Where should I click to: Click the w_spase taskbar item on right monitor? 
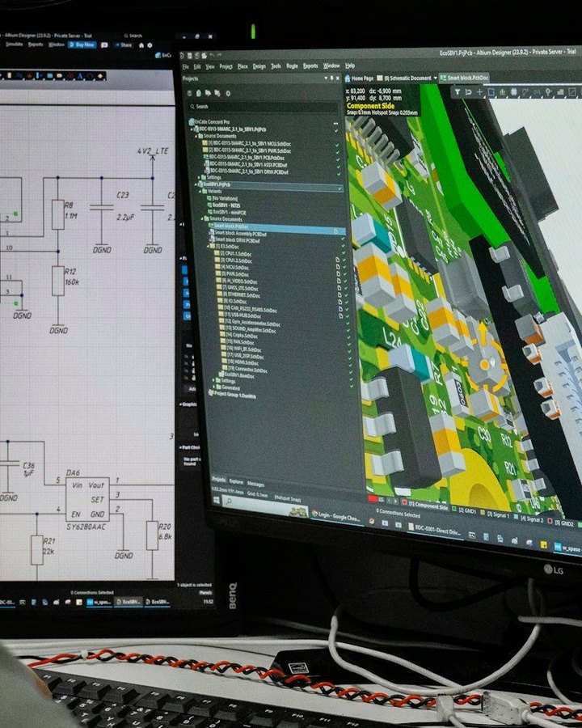click(567, 548)
